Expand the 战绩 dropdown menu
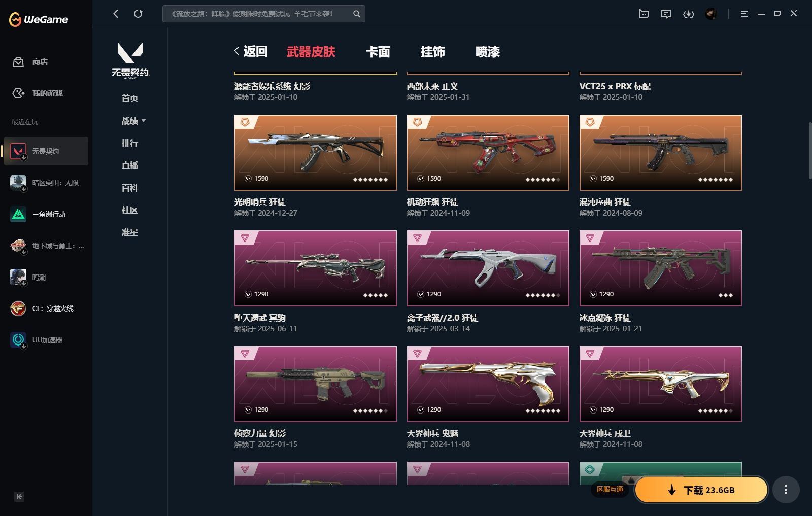Image resolution: width=812 pixels, height=516 pixels. point(133,121)
